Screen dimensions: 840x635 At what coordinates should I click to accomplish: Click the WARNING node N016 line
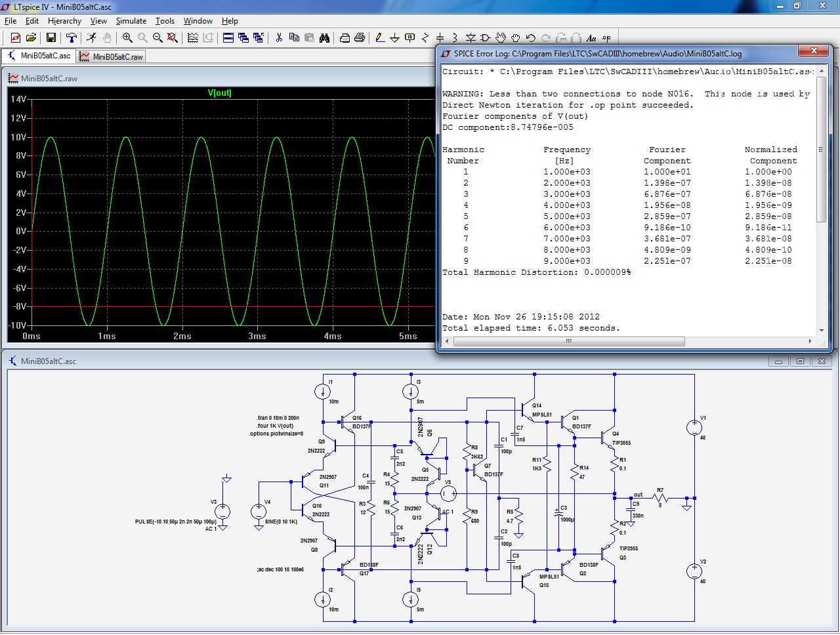626,94
